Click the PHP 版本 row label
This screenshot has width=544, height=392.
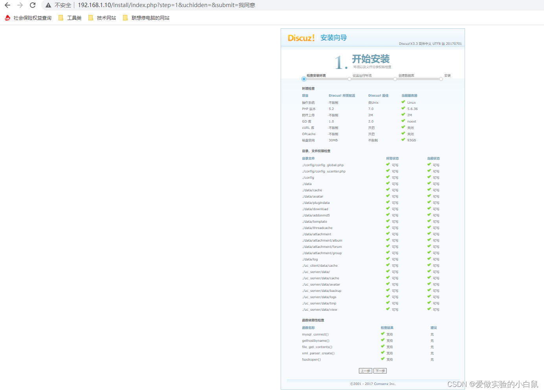coord(309,109)
